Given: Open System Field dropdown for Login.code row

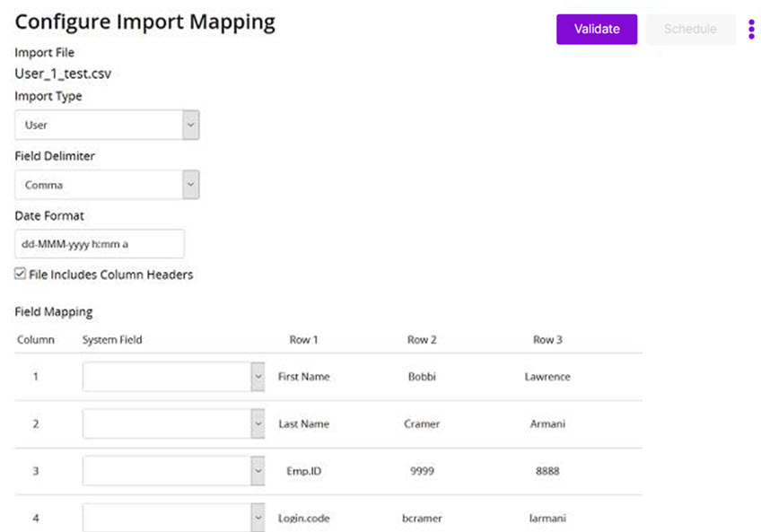Looking at the screenshot, I should (173, 518).
